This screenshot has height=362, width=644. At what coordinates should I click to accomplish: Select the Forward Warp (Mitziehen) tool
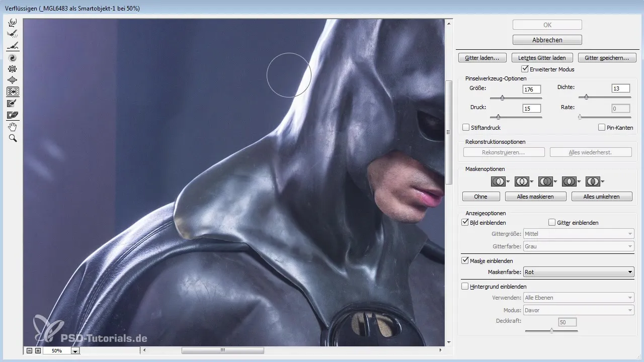13,22
